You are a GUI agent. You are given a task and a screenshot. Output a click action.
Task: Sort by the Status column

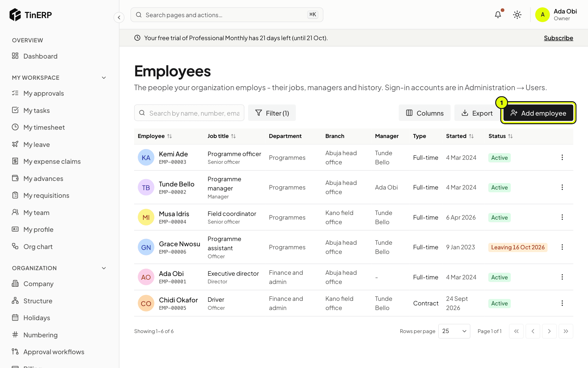tap(500, 136)
